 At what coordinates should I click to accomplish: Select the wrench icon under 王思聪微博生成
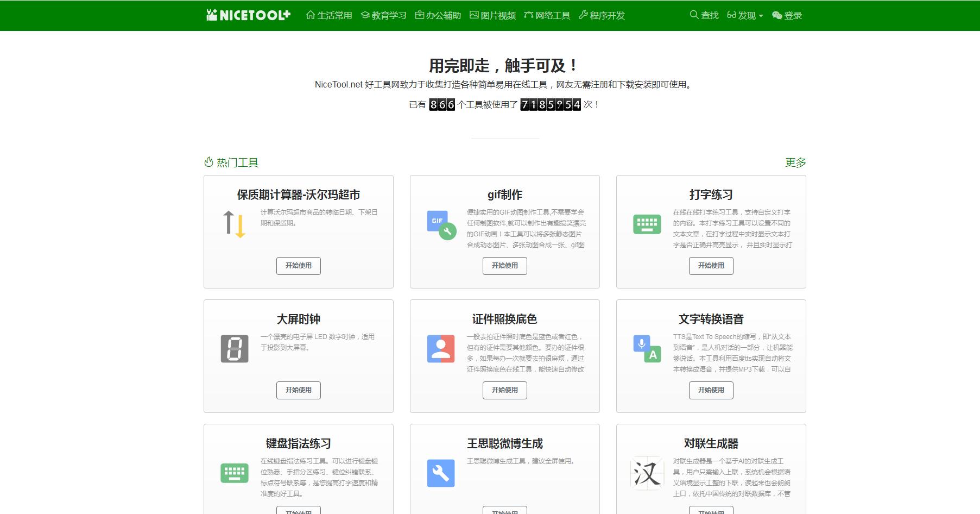click(440, 472)
